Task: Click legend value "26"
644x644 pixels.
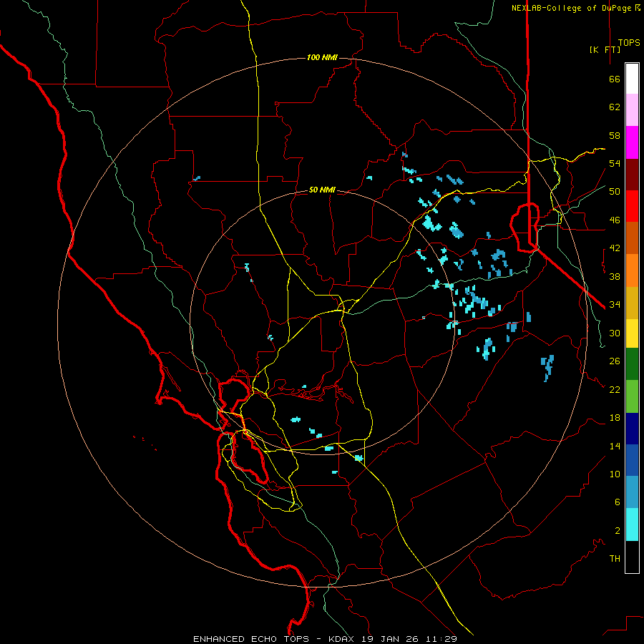Action: point(615,361)
